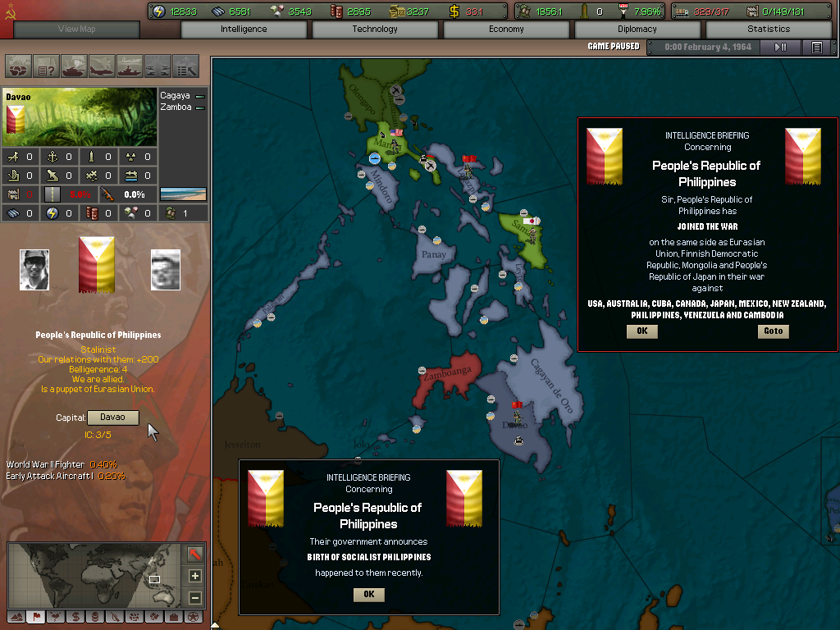This screenshot has width=840, height=630.
Task: Open the Statistics tab
Action: click(769, 30)
